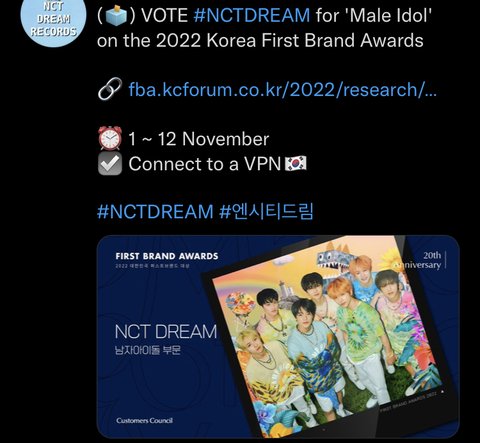The width and height of the screenshot is (480, 443).
Task: Click the 남자아이돌 부문 category text
Action: 147,350
